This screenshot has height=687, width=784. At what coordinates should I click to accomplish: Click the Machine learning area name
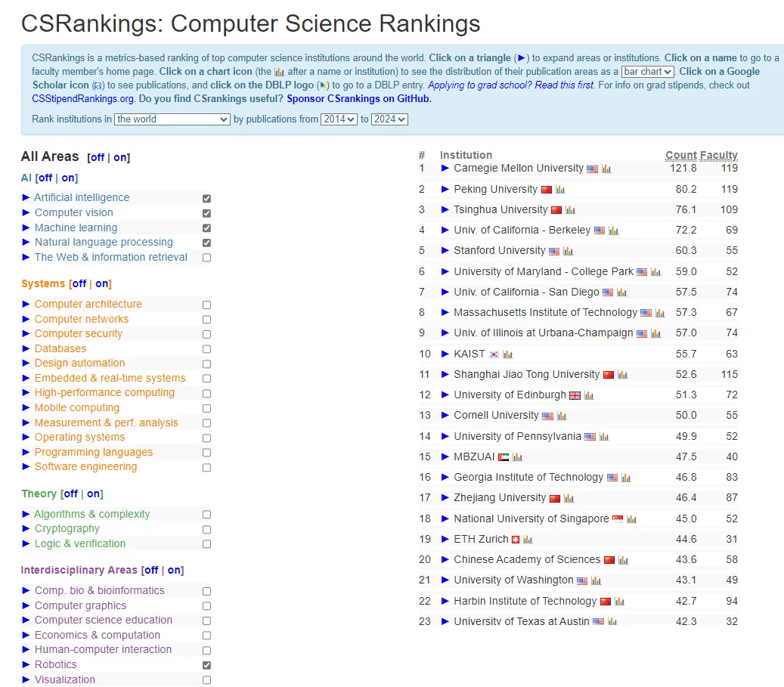76,227
